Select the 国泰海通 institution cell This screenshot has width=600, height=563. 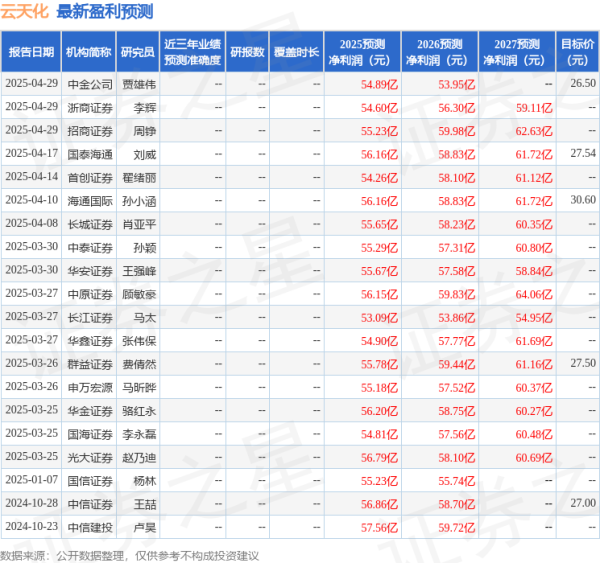tap(88, 153)
